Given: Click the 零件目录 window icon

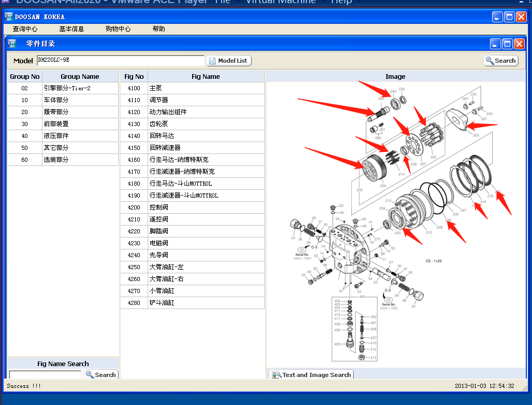Looking at the screenshot, I should 12,44.
